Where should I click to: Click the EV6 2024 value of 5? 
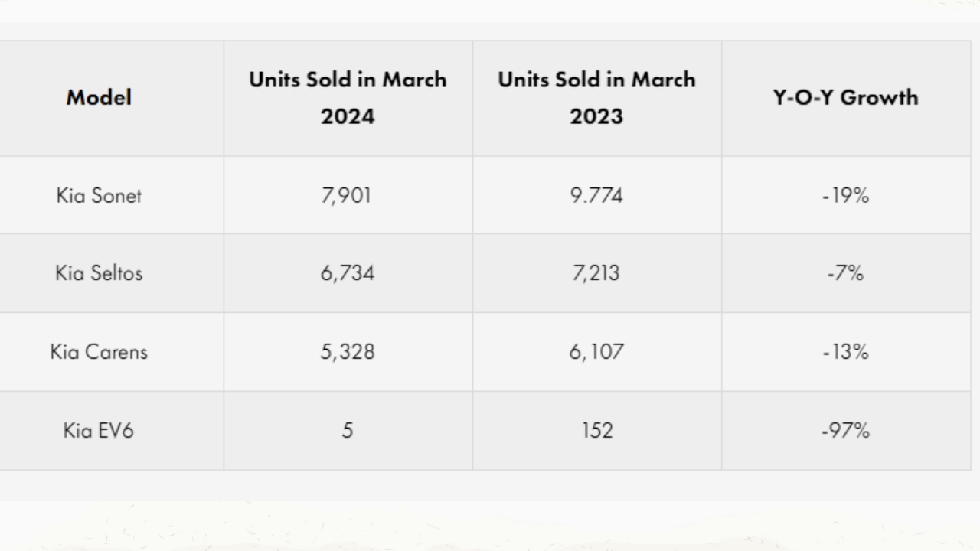pos(348,431)
